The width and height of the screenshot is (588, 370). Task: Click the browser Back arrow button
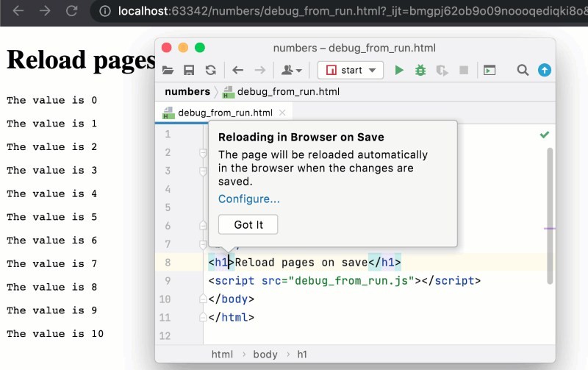(18, 11)
